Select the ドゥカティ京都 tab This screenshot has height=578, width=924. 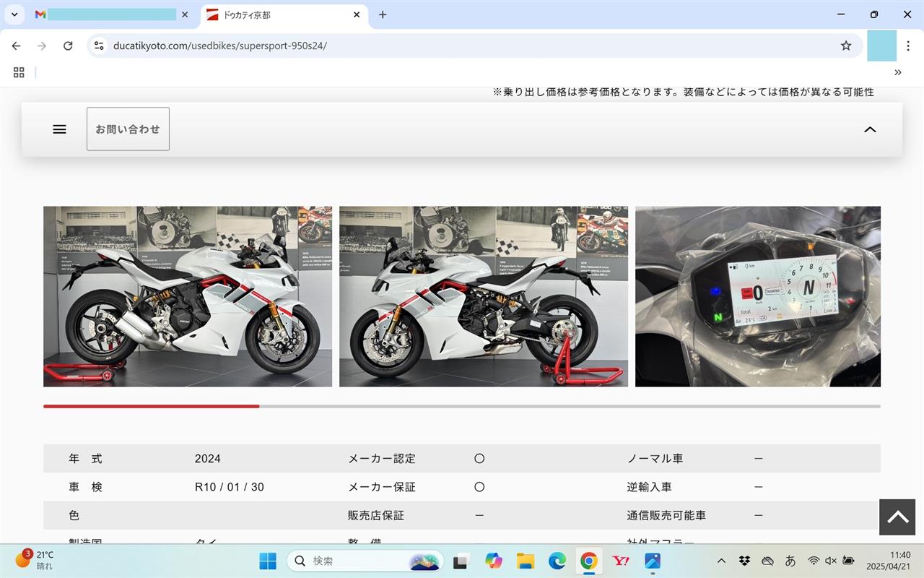(274, 14)
